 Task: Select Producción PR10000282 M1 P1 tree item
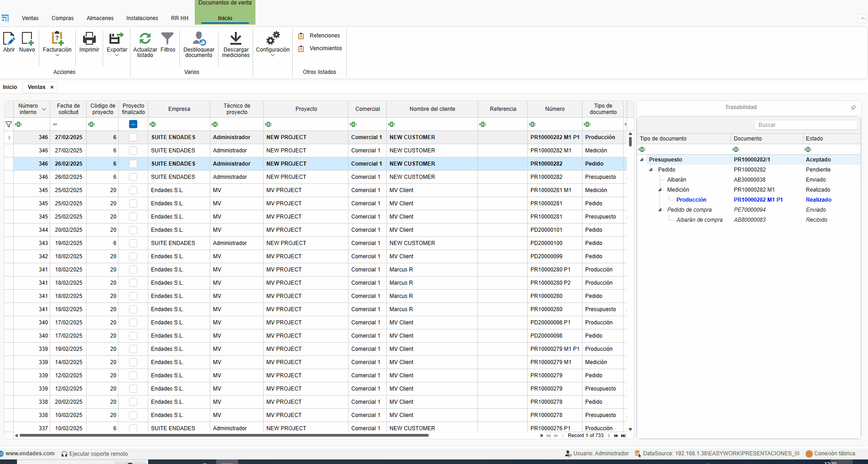[749, 200]
